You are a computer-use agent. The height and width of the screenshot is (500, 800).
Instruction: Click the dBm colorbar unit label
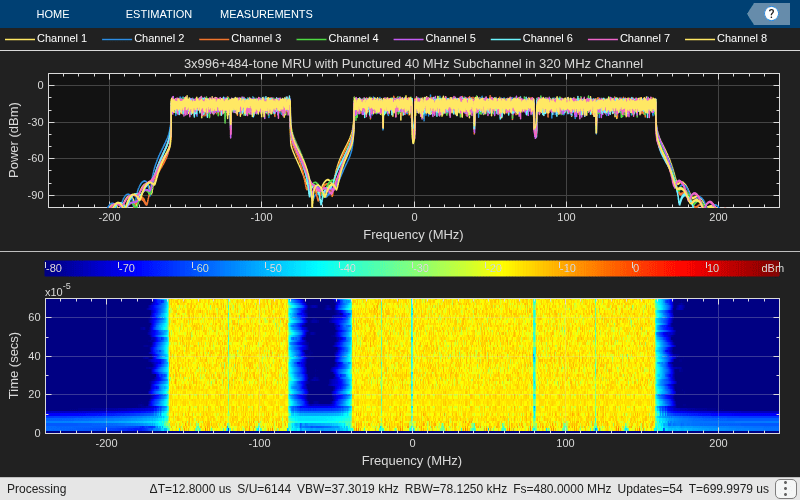coord(772,268)
